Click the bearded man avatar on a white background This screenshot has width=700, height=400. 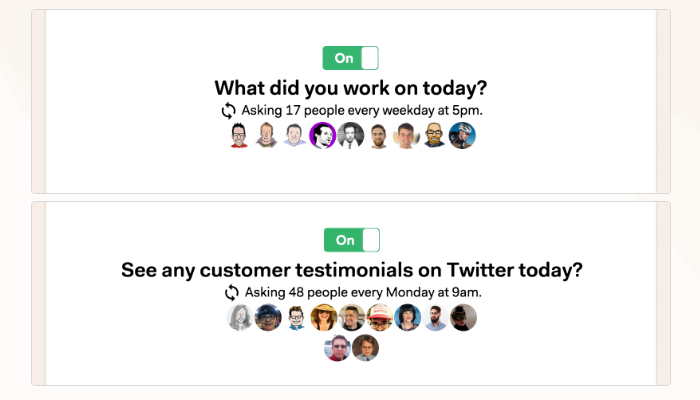pos(436,318)
